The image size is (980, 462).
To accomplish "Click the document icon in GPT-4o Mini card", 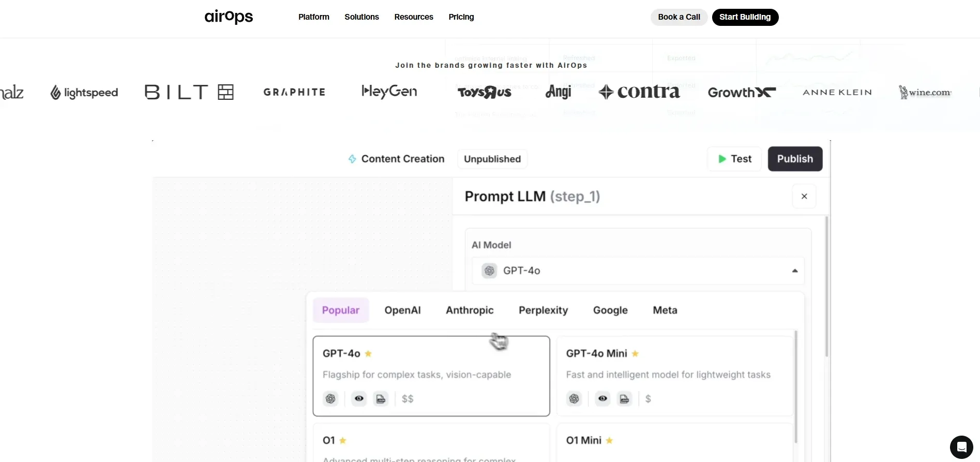I will click(624, 399).
